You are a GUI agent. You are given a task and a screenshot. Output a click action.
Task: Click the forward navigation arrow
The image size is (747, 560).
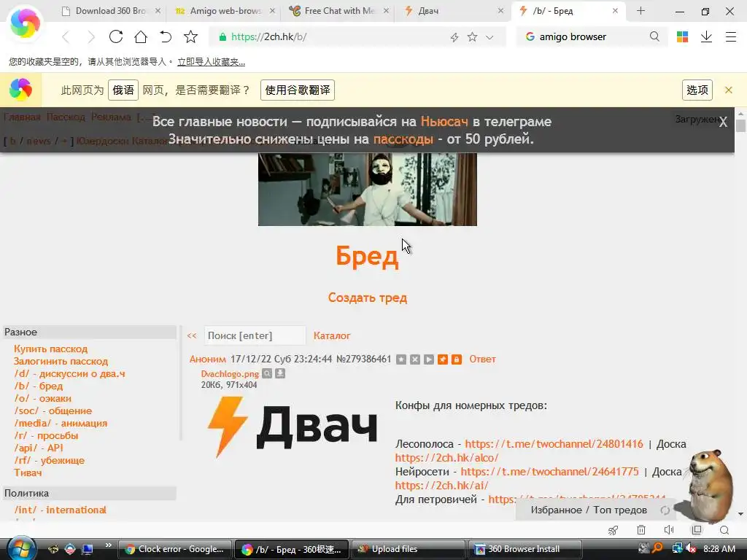click(x=91, y=36)
